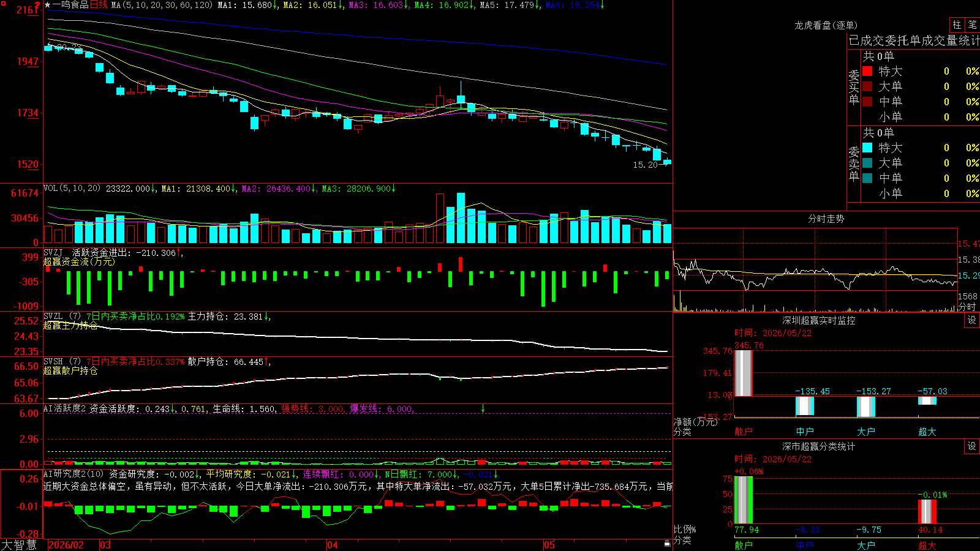This screenshot has width=980, height=551.
Task: Click the 小单 row under 委卖单
Action: pos(921,193)
